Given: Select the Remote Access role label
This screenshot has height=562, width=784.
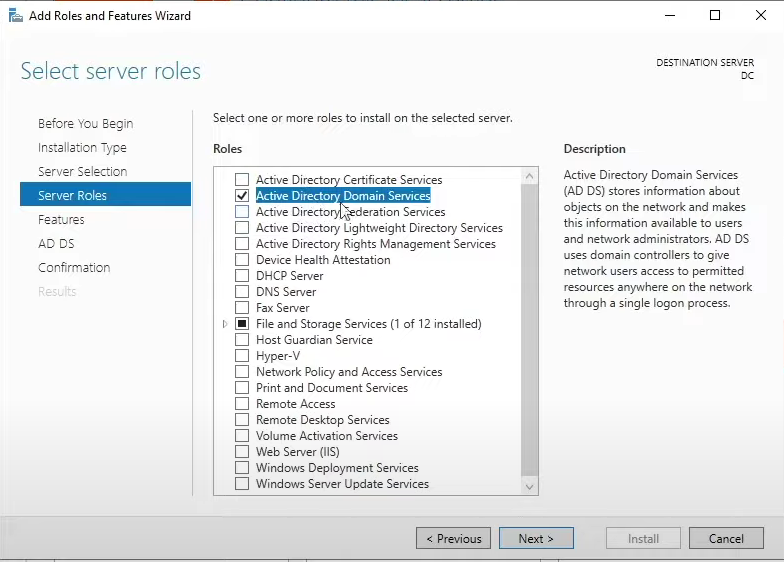Looking at the screenshot, I should (296, 404).
